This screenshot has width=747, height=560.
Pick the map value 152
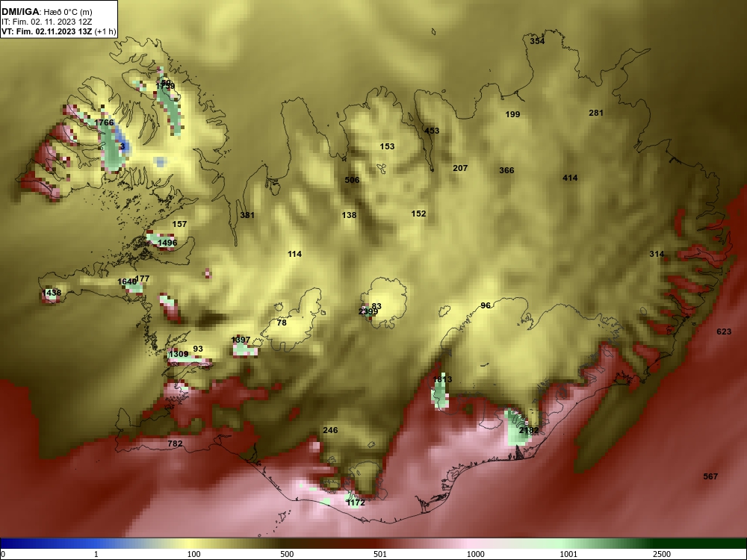pyautogui.click(x=419, y=214)
